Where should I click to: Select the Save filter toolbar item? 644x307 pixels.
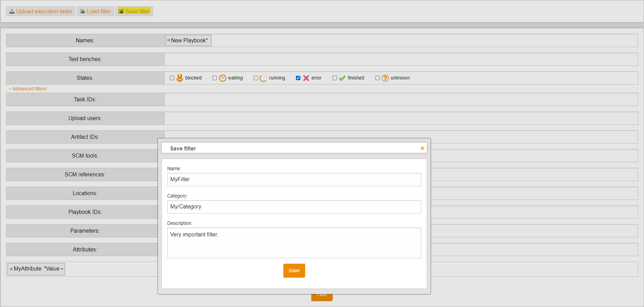134,11
